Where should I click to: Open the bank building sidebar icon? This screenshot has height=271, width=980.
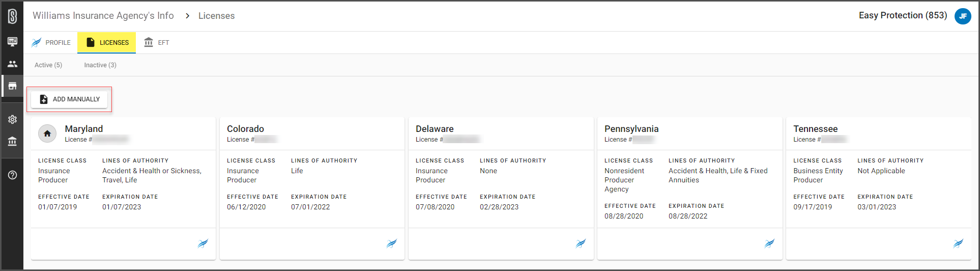click(x=12, y=141)
